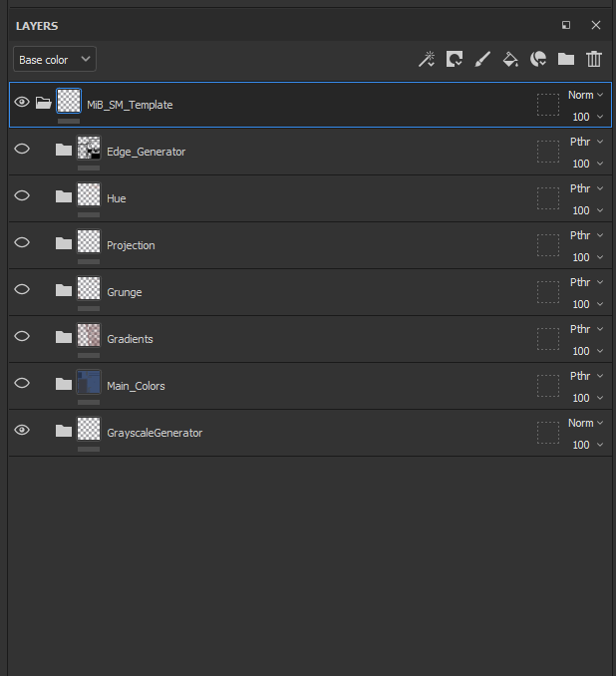Click the add mask icon
Image resolution: width=616 pixels, height=676 pixels.
point(454,60)
